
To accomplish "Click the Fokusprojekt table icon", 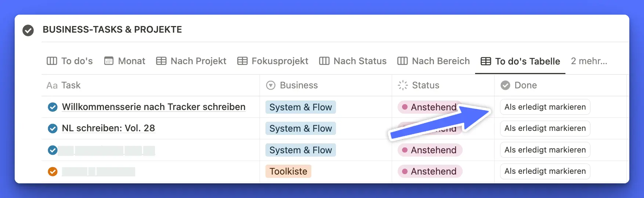I will click(x=242, y=61).
